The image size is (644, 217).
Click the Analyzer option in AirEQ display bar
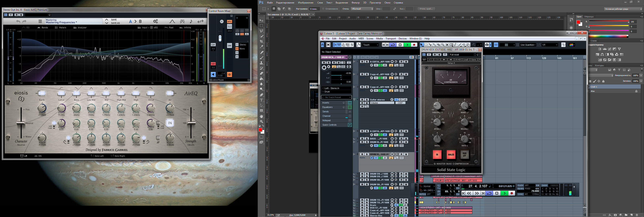(x=80, y=28)
